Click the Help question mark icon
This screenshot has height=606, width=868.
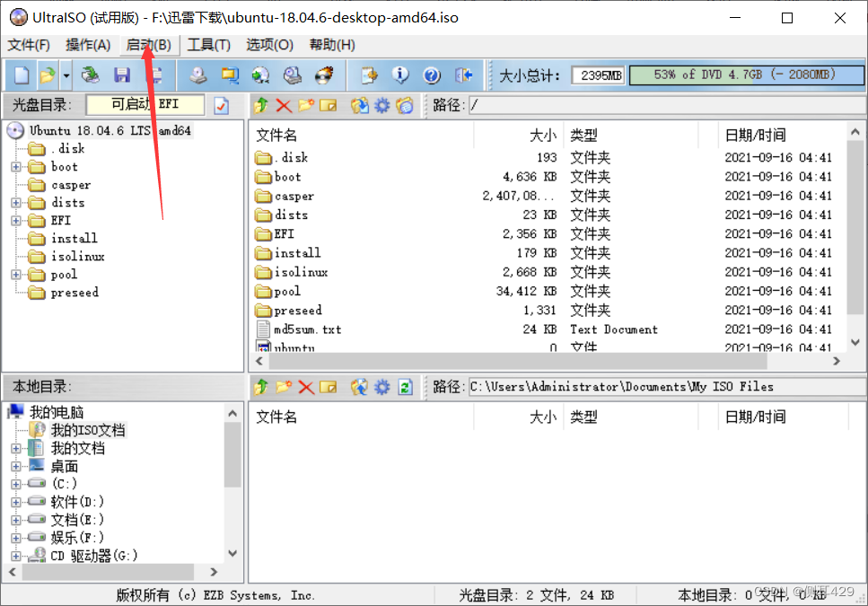tap(432, 75)
